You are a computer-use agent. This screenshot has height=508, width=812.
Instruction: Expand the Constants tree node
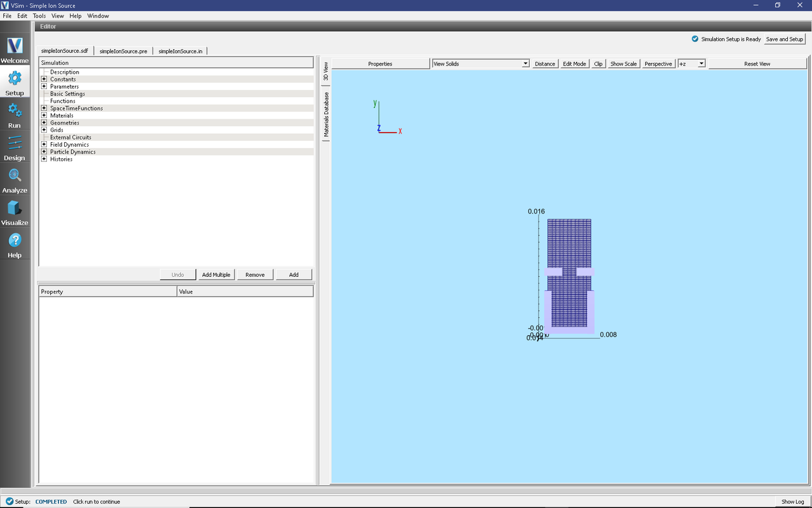(x=44, y=79)
